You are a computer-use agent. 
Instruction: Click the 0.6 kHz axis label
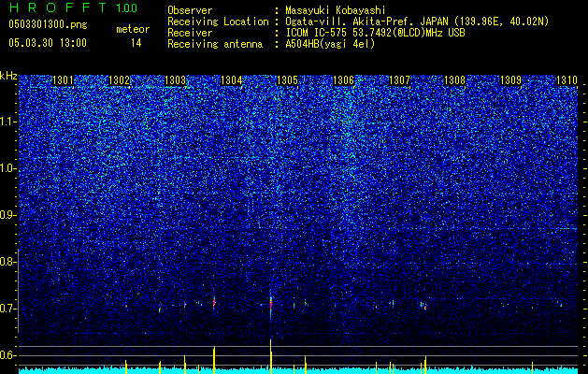click(x=7, y=355)
